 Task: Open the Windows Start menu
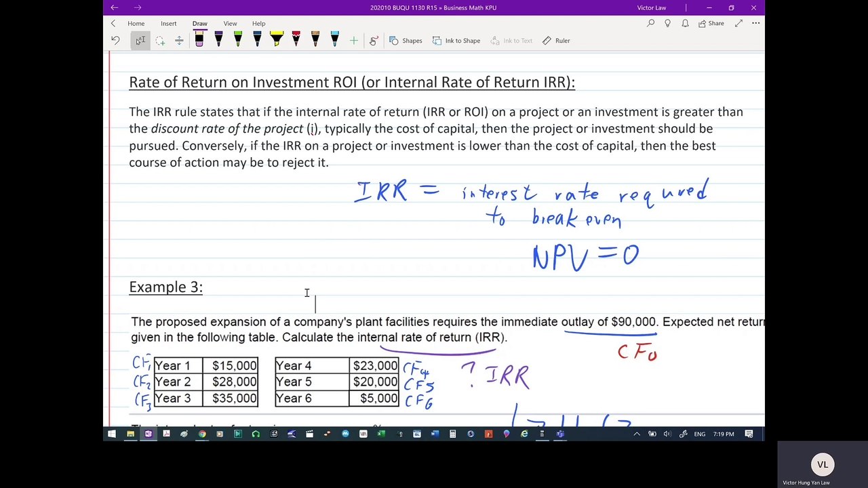[x=111, y=434]
